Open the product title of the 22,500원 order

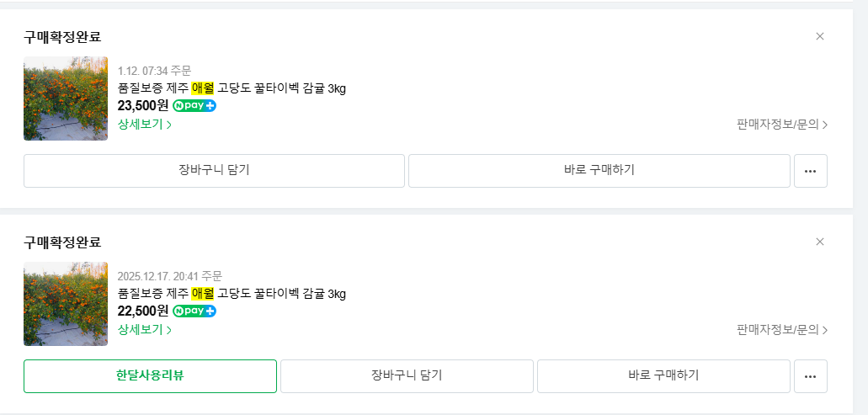tap(232, 294)
